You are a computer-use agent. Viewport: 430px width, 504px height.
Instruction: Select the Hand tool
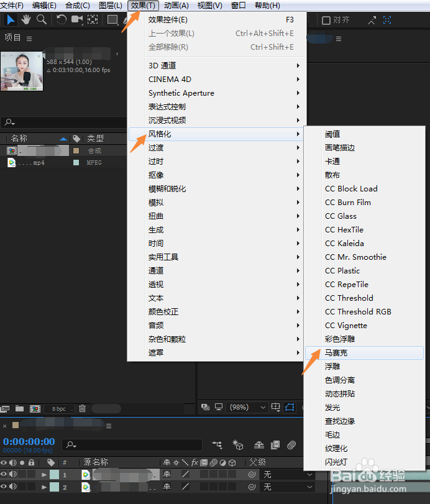tap(25, 20)
